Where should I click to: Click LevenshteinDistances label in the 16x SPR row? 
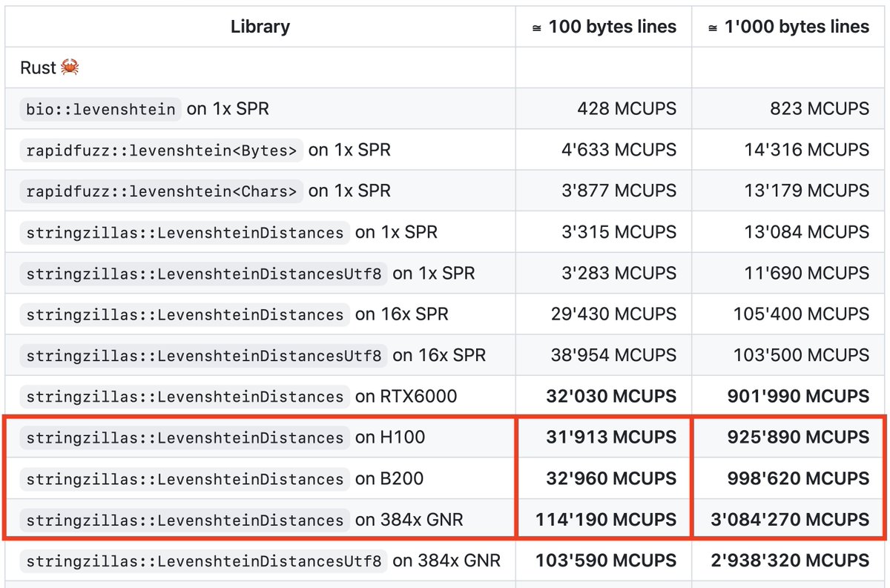(185, 314)
